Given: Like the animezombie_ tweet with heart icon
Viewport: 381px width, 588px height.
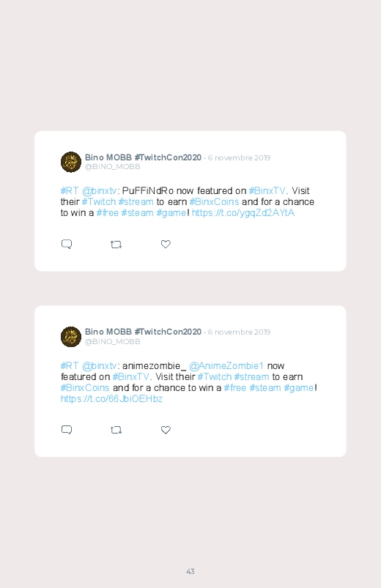Looking at the screenshot, I should pos(166,430).
